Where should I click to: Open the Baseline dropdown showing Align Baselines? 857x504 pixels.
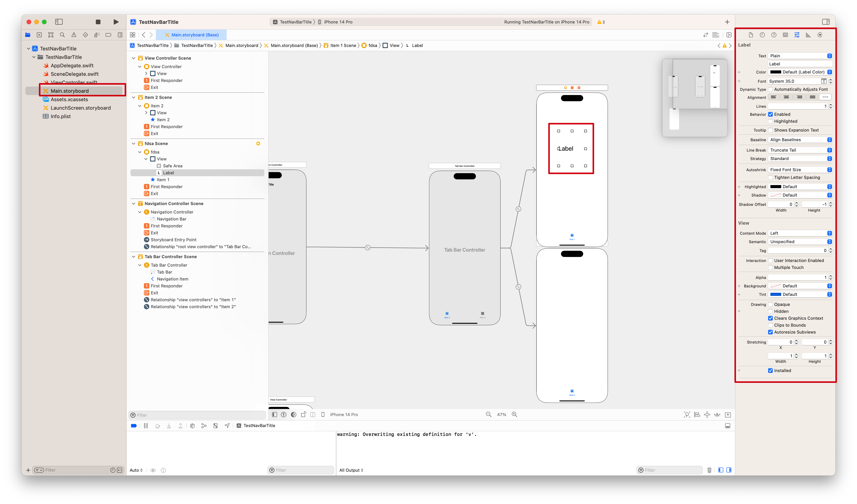click(800, 140)
